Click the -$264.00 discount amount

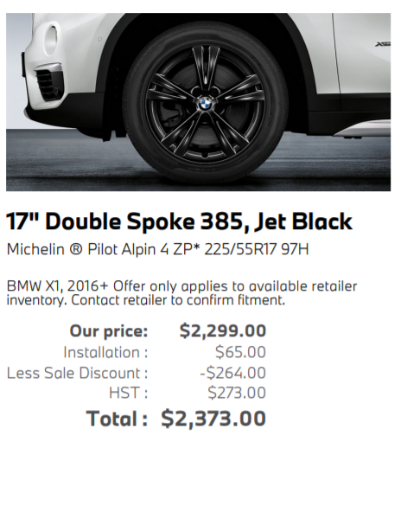click(x=232, y=373)
